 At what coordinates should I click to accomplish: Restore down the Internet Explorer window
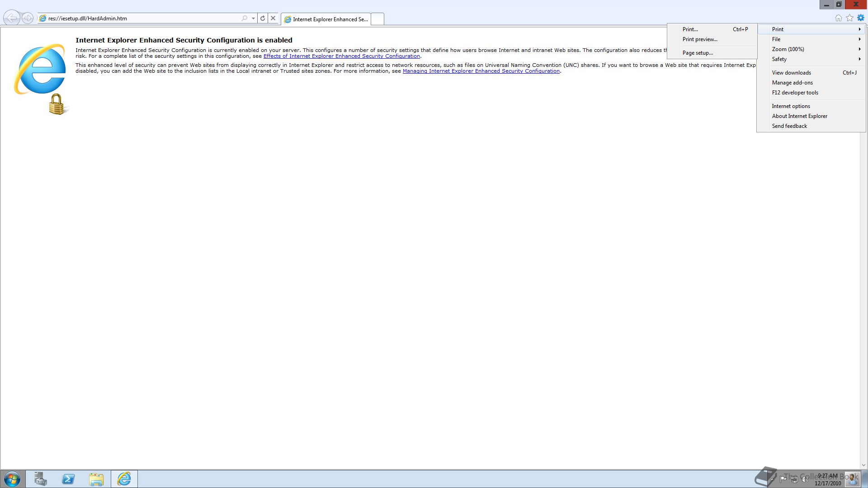[x=839, y=5]
